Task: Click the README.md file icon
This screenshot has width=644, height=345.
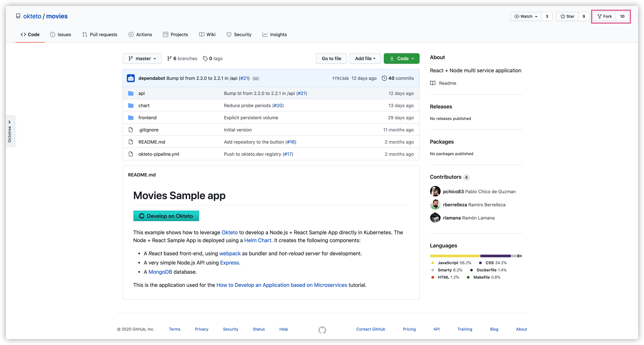Action: click(x=131, y=142)
